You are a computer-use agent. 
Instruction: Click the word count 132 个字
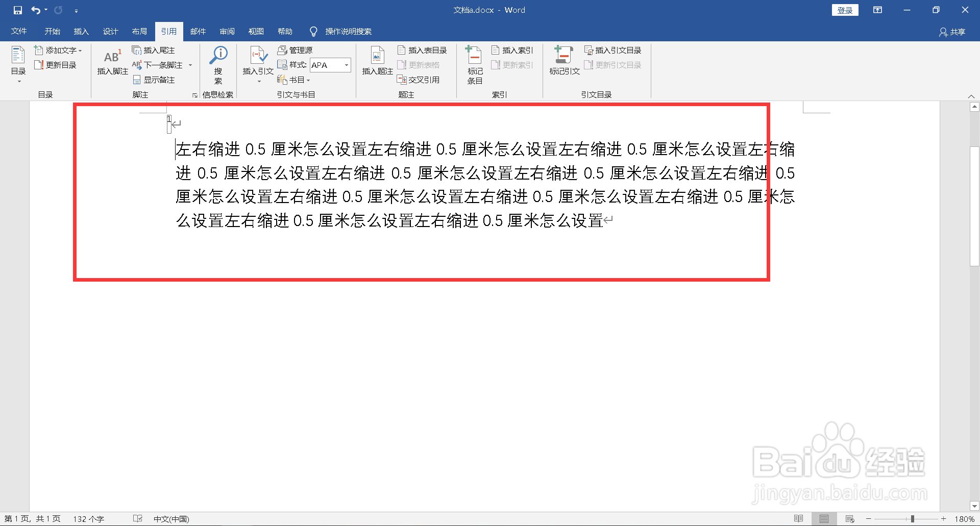(88, 519)
